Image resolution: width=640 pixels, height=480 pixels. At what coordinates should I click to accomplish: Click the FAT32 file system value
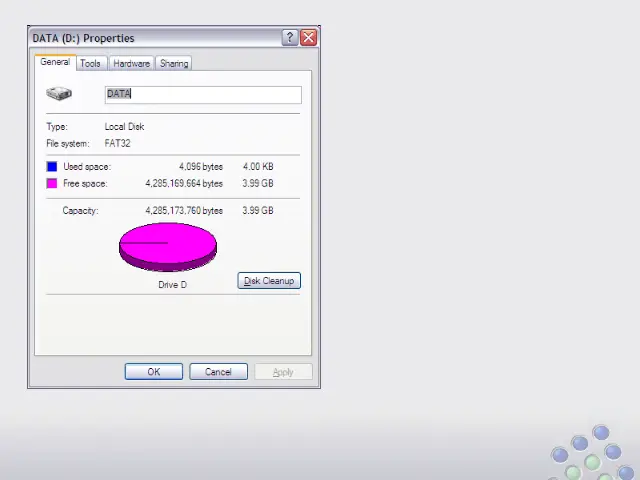pos(118,143)
